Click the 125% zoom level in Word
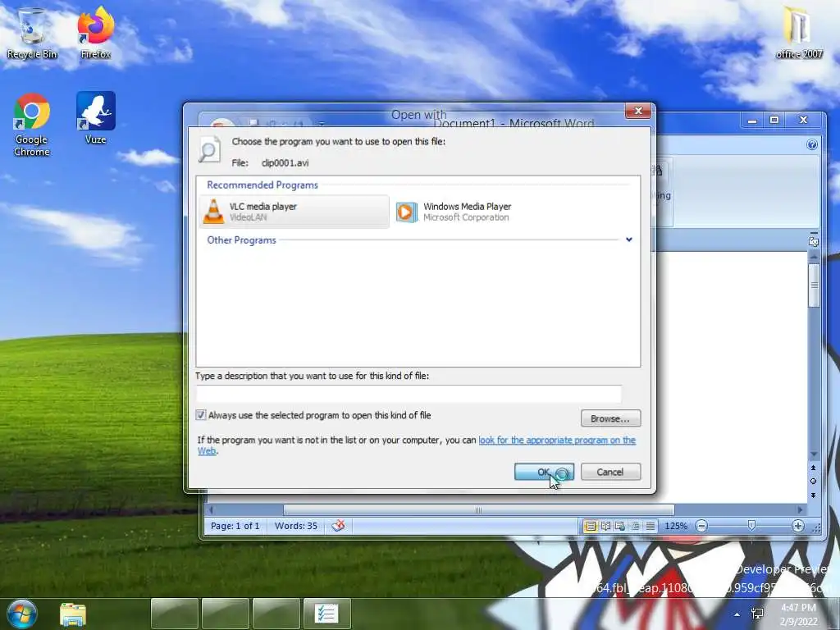The height and width of the screenshot is (630, 840). tap(676, 526)
